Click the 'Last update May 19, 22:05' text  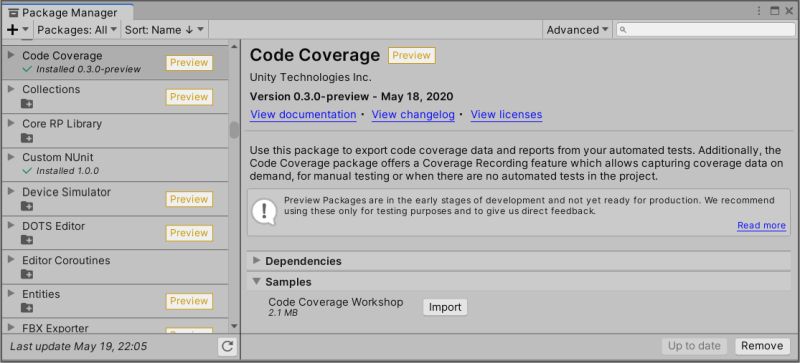(78, 346)
